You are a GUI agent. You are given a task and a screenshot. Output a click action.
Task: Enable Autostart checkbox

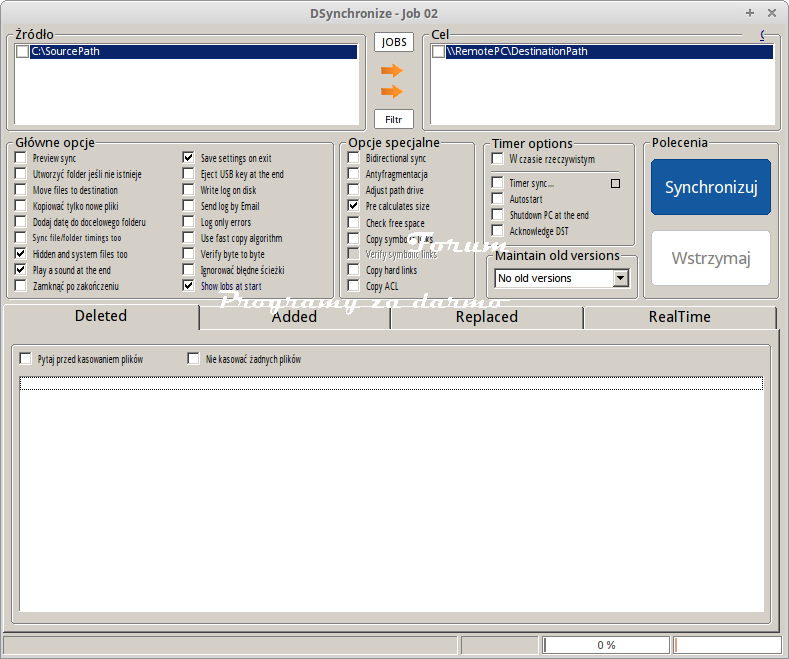click(498, 199)
